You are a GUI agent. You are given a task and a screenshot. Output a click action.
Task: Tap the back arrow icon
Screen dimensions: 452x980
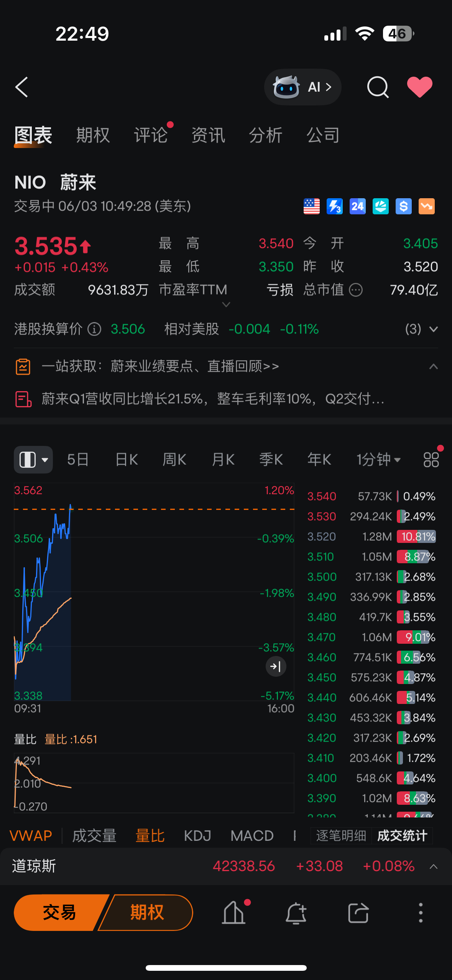pos(22,87)
